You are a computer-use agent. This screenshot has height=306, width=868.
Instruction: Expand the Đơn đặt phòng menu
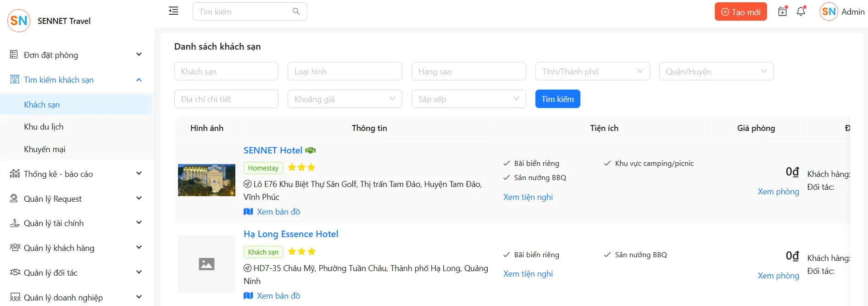pos(76,55)
